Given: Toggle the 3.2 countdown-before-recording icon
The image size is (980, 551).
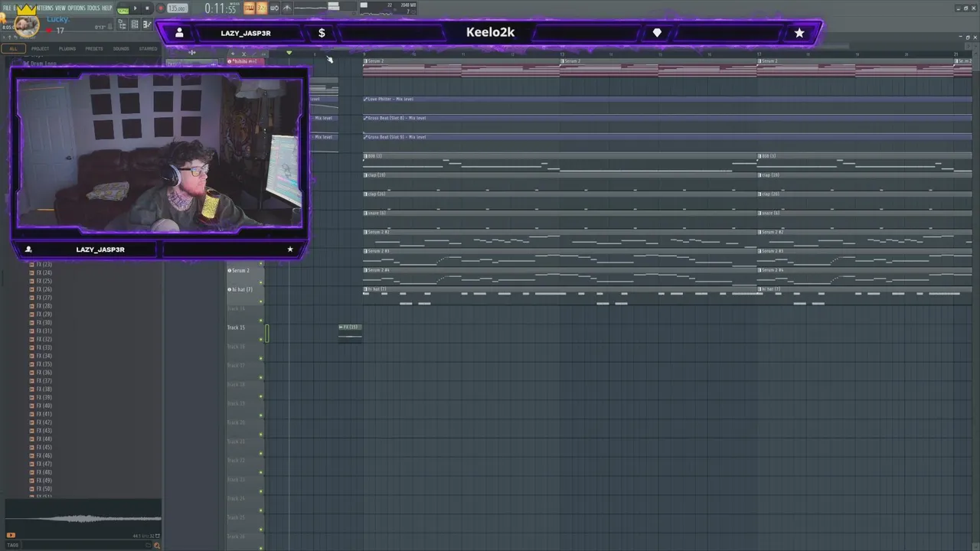Looking at the screenshot, I should coord(262,8).
